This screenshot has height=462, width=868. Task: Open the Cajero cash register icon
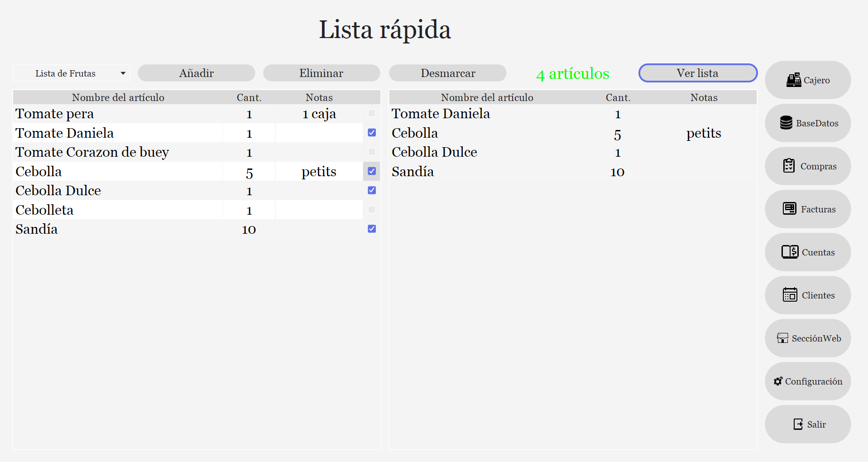793,80
